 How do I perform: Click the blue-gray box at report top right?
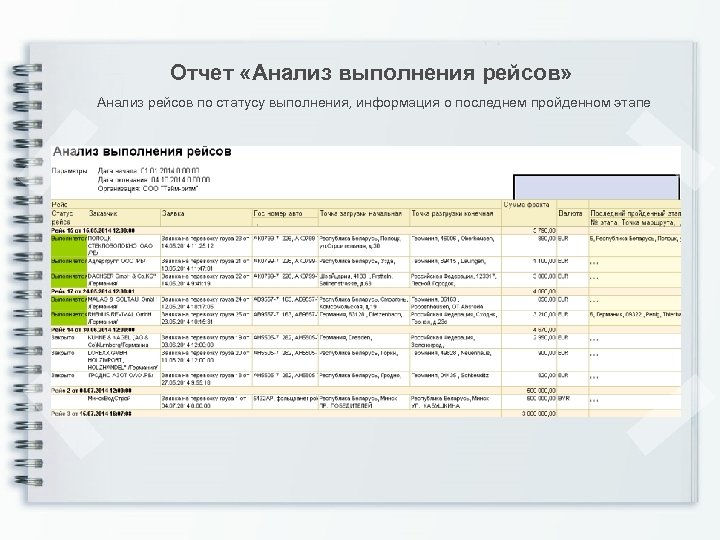pyautogui.click(x=596, y=187)
